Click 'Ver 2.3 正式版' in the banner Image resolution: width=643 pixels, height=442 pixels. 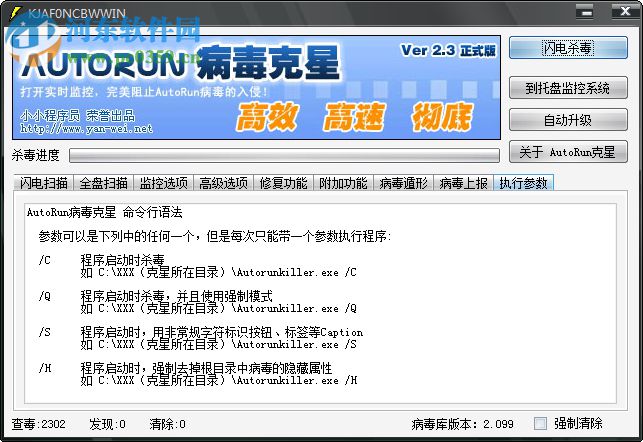[x=448, y=50]
